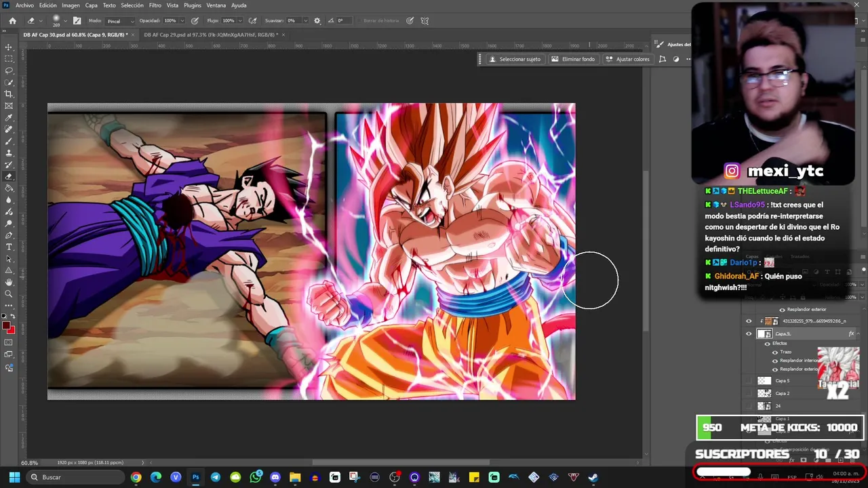Select the Pen tool
868x488 pixels.
click(9, 235)
